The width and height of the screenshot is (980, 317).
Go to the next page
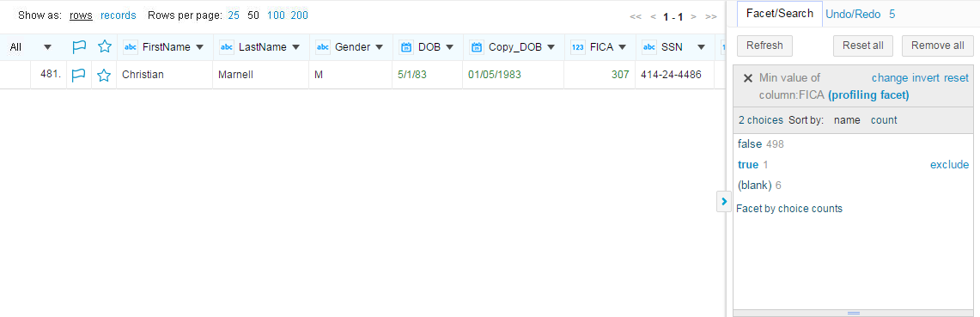pyautogui.click(x=694, y=17)
